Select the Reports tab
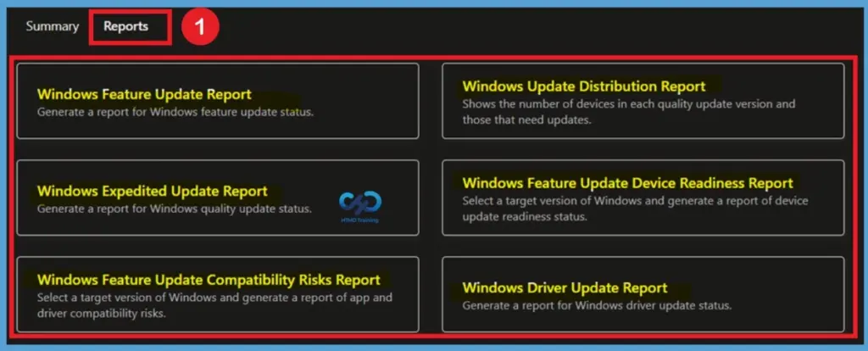The width and height of the screenshot is (868, 351). (x=125, y=26)
